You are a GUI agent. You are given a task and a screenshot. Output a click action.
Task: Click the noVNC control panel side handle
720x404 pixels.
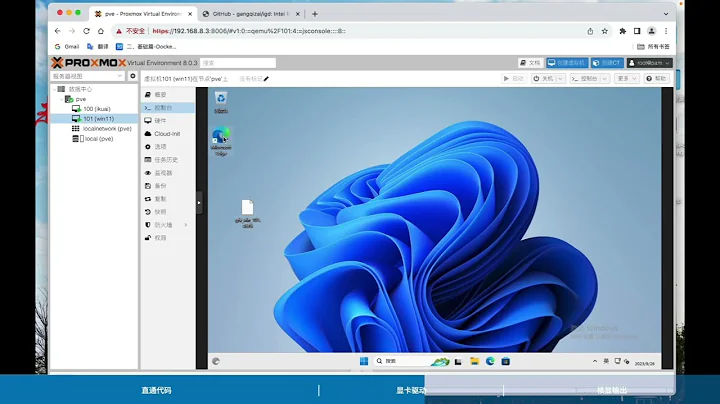click(199, 202)
